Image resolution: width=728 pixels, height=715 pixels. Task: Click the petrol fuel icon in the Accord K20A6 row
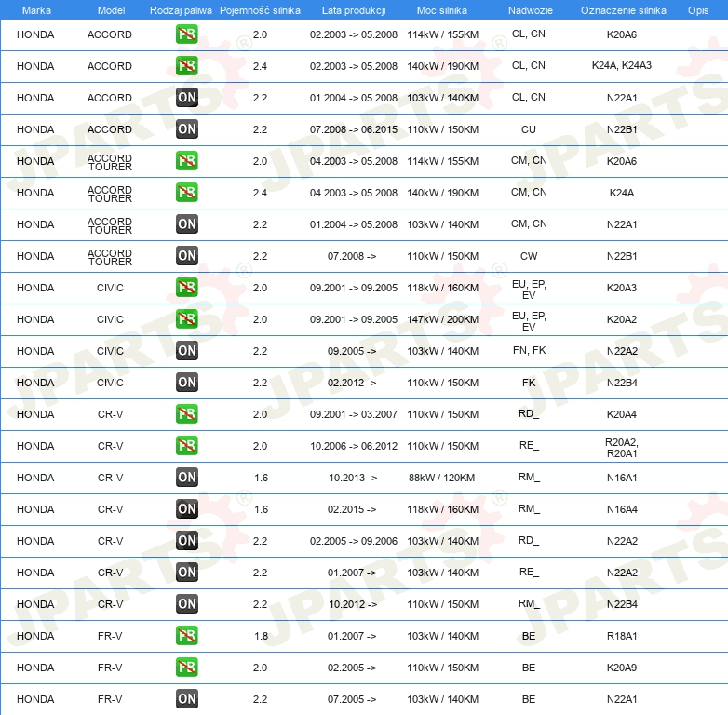pos(186,34)
